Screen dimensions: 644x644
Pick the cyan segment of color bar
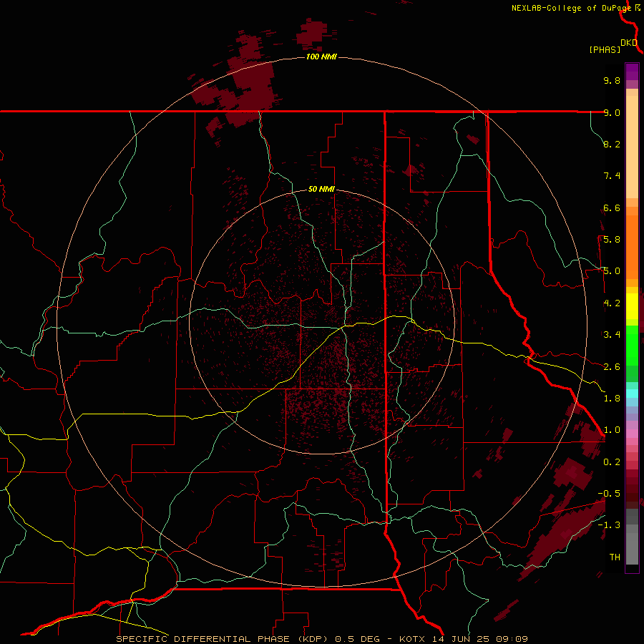click(632, 394)
